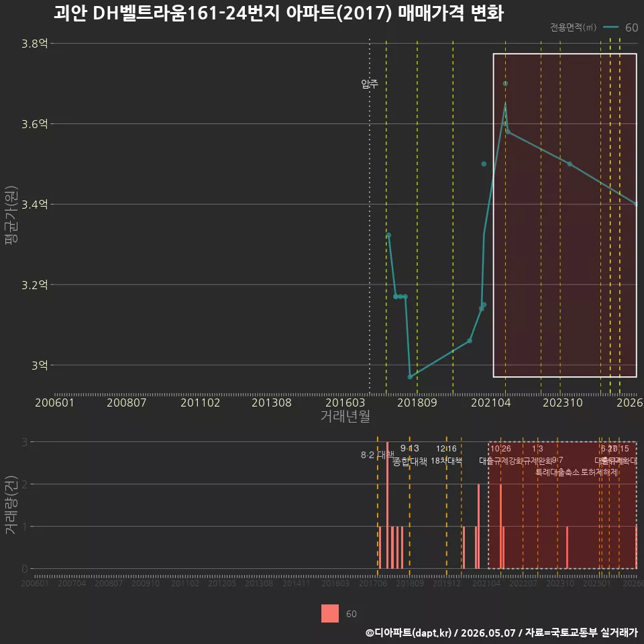Click the 202501 label on the volume chart axis

click(597, 583)
